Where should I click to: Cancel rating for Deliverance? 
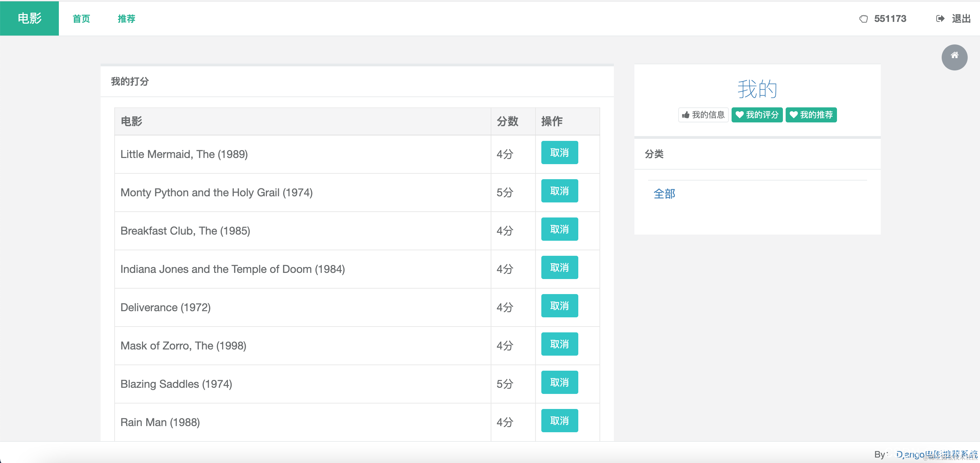pos(559,306)
